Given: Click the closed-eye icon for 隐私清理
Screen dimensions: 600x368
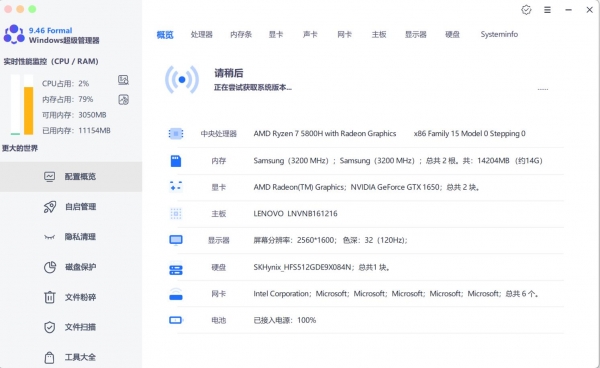Looking at the screenshot, I should pyautogui.click(x=49, y=237).
